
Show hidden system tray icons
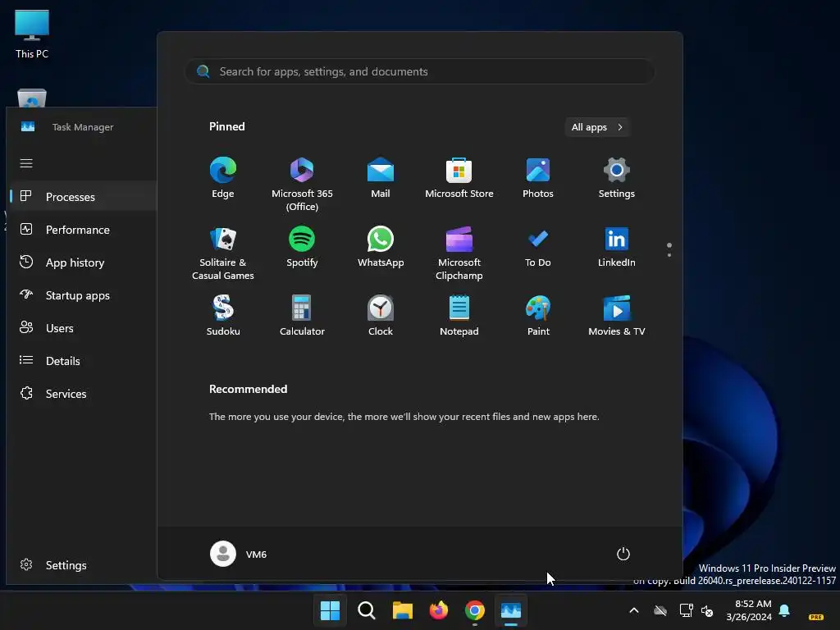[634, 610]
